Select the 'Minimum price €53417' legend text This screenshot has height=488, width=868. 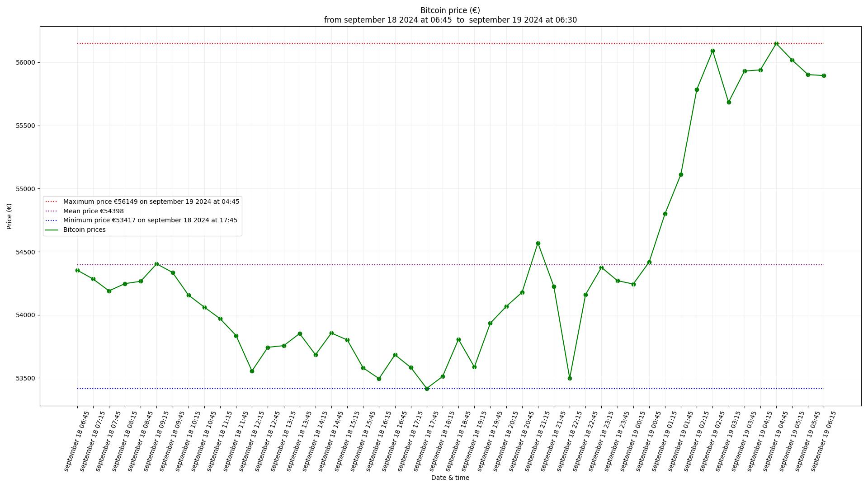(150, 220)
